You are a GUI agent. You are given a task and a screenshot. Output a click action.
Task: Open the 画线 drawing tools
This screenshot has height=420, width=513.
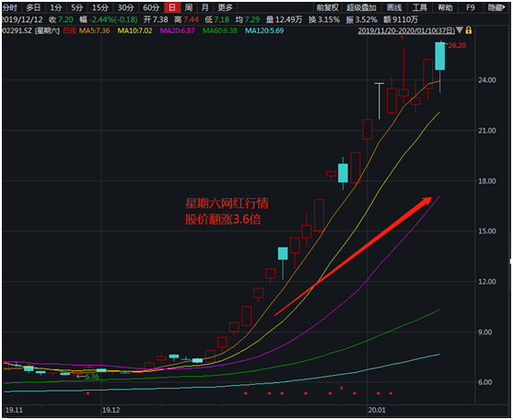[x=394, y=7]
